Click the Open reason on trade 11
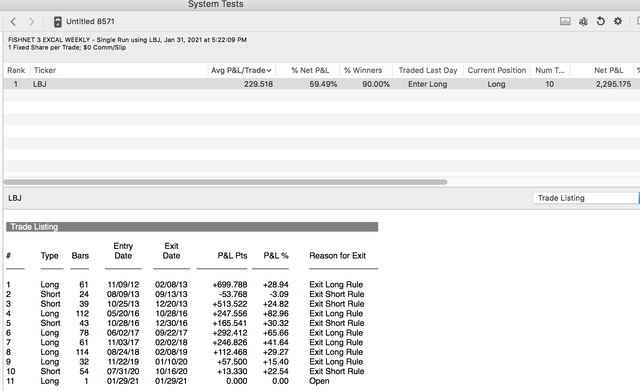The height and width of the screenshot is (391, 640). coord(319,381)
